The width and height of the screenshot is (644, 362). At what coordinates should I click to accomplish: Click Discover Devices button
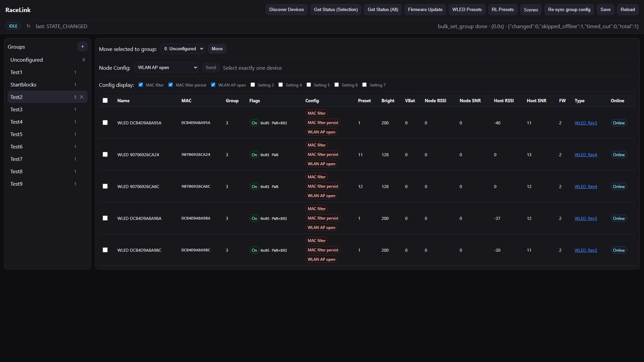click(x=286, y=10)
